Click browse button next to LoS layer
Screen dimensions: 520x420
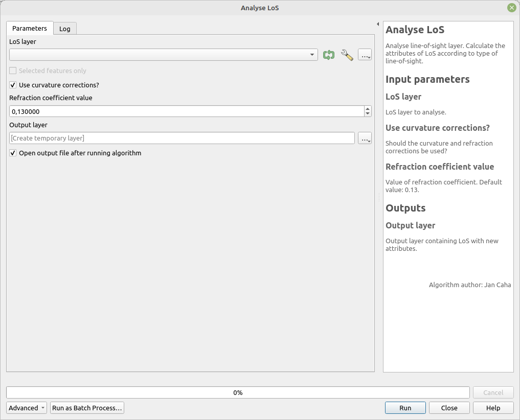(365, 55)
